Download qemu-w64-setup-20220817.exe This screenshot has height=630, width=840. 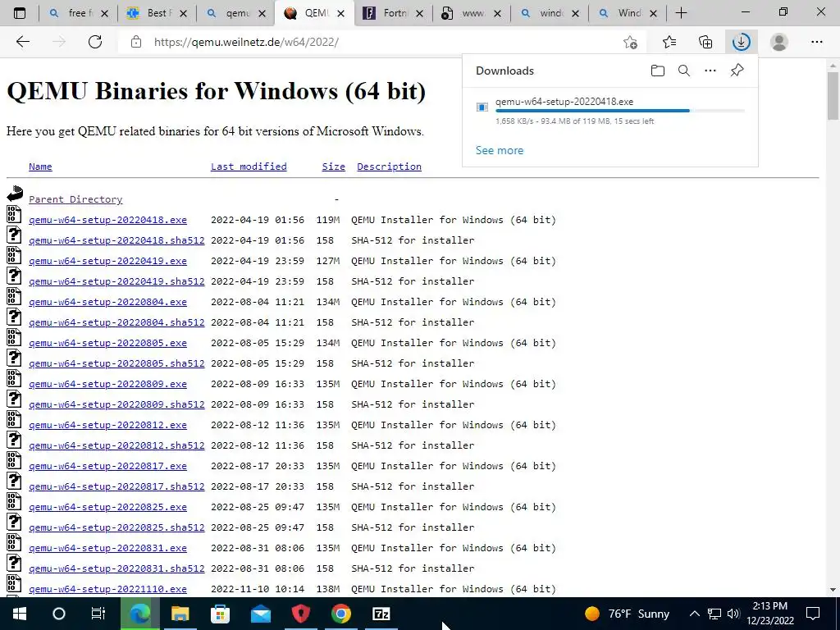(x=107, y=466)
